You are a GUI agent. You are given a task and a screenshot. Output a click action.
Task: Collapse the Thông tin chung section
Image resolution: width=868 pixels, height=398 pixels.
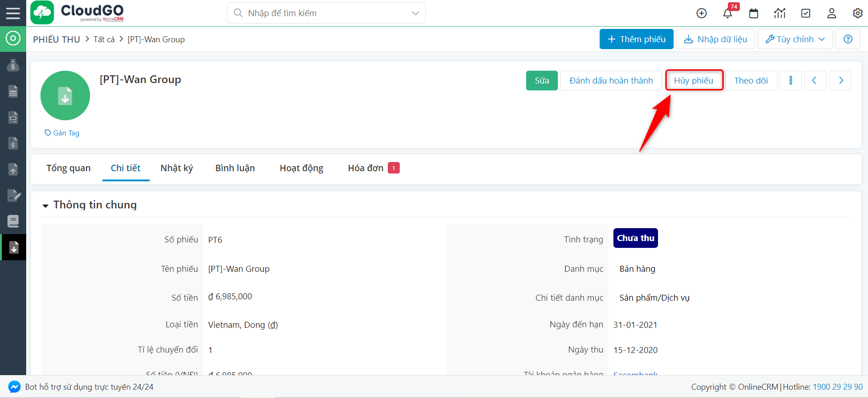[x=45, y=206]
